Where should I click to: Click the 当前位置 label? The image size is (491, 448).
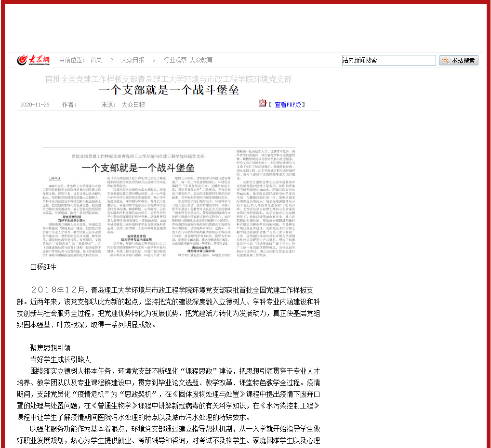coord(72,60)
